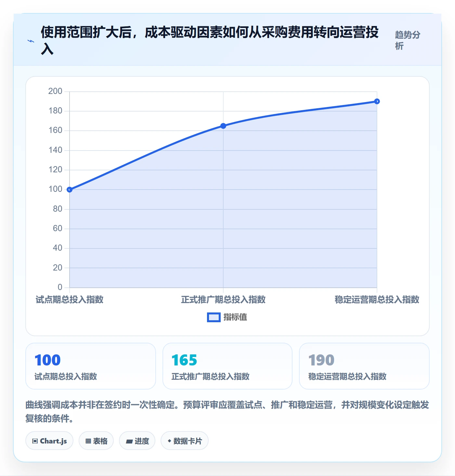Click the square icon in Chart.js chip
455x476 pixels.
(x=35, y=441)
